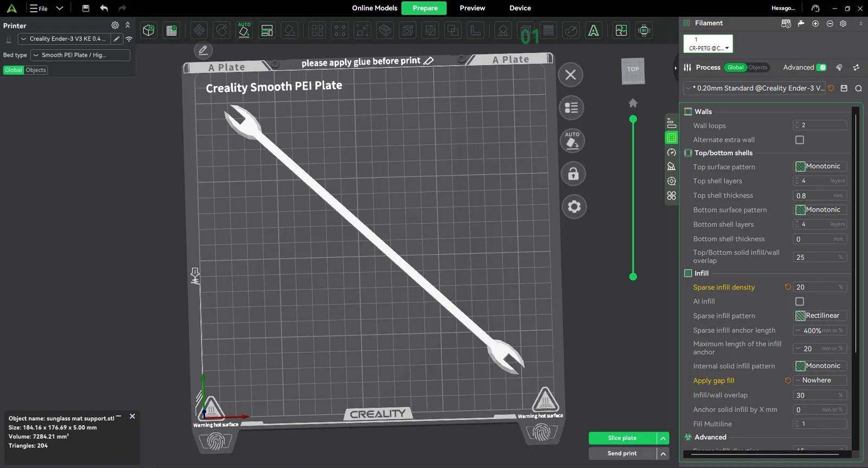The width and height of the screenshot is (868, 468).
Task: Switch to the Device tab
Action: coord(520,8)
